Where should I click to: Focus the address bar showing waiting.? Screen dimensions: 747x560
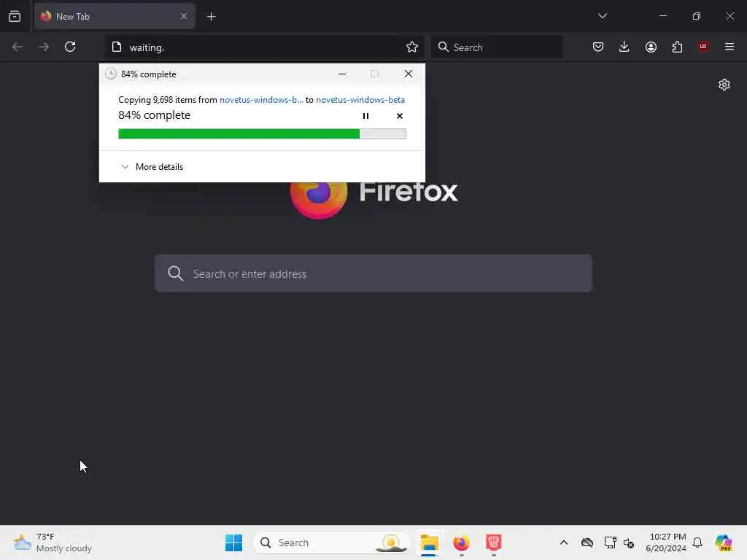coord(264,47)
